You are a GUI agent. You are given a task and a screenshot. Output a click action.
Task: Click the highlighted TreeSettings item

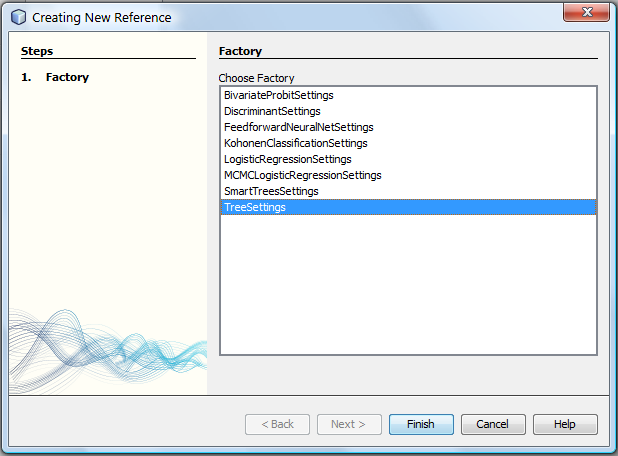pos(408,207)
